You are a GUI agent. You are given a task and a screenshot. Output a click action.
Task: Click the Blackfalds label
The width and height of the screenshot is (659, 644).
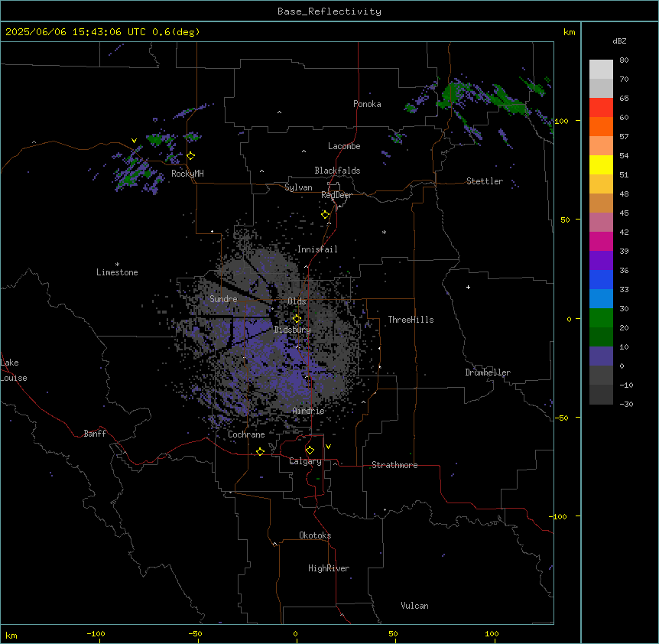coord(337,171)
